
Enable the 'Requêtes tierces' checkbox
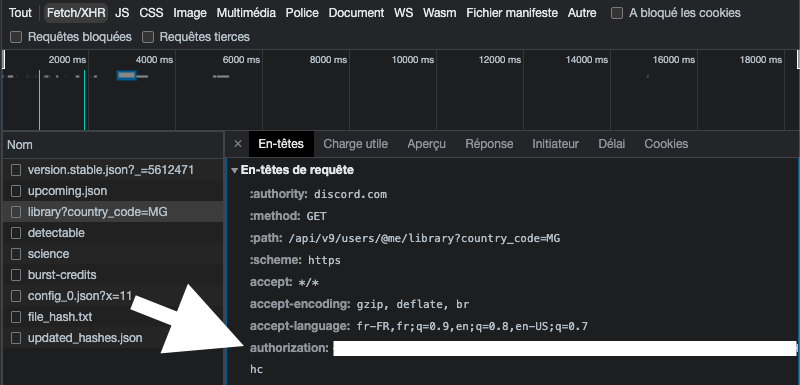[x=148, y=37]
